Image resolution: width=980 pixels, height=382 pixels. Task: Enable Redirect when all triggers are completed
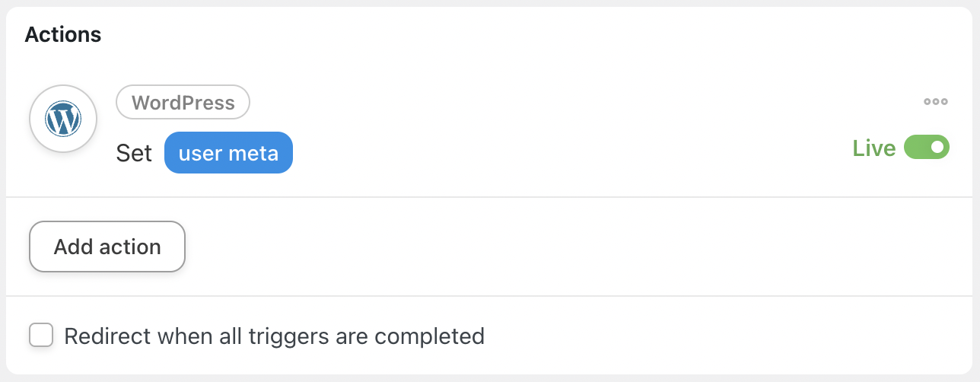41,336
